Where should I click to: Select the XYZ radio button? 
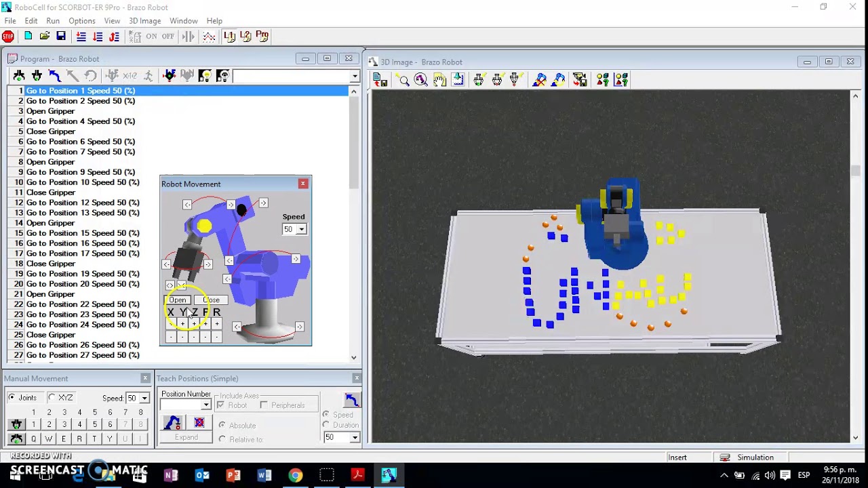52,398
